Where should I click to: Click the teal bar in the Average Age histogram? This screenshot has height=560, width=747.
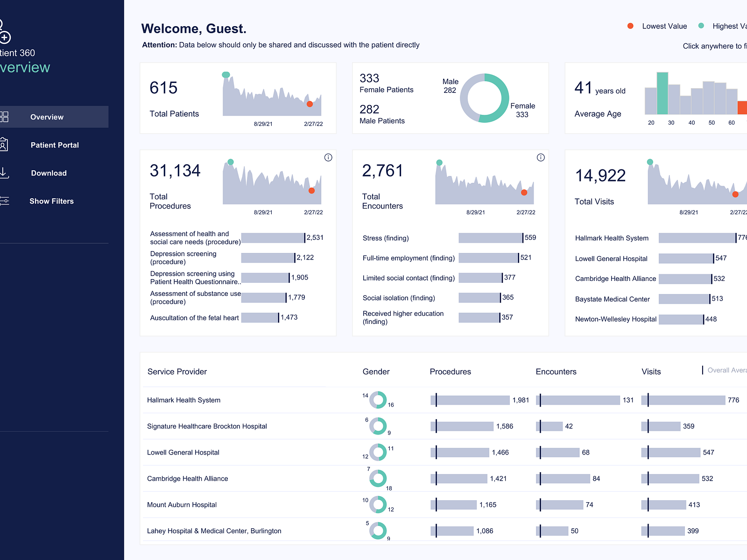[662, 92]
